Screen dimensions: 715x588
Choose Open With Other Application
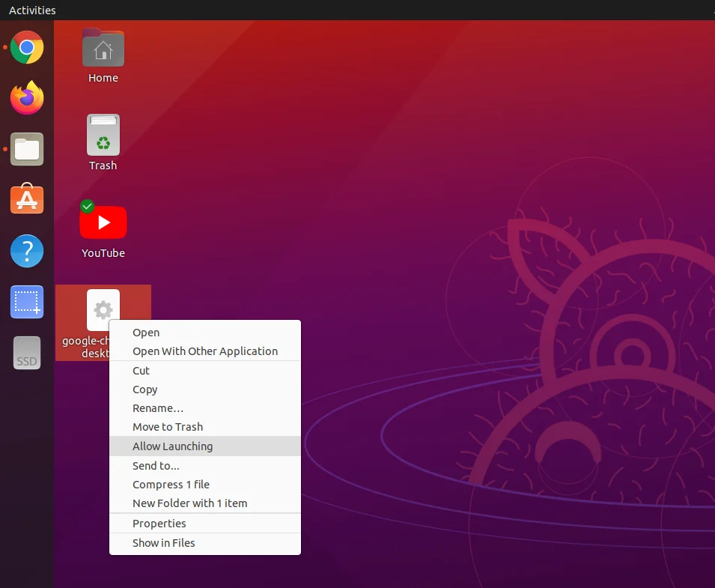(206, 351)
